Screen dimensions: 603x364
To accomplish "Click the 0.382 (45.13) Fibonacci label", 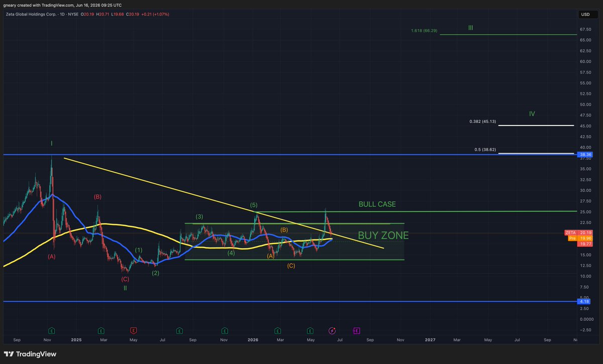I will tap(482, 122).
